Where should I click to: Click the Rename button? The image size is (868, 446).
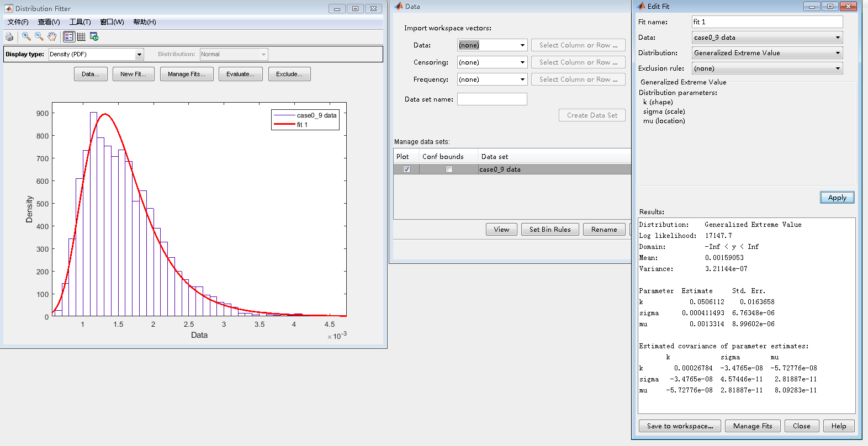click(604, 230)
